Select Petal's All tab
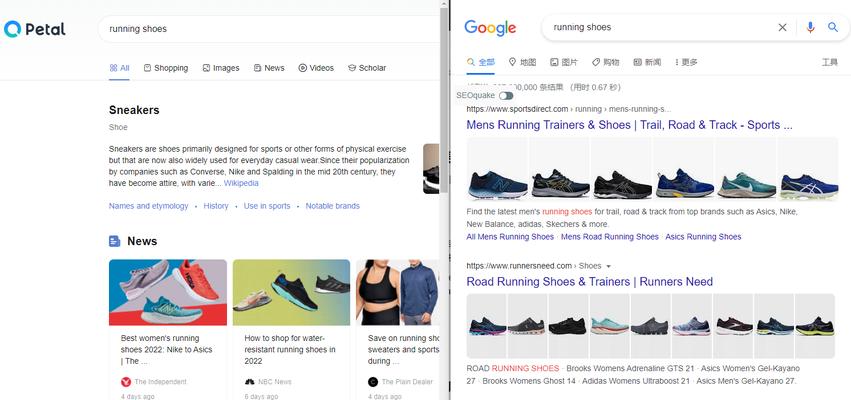 [x=119, y=68]
